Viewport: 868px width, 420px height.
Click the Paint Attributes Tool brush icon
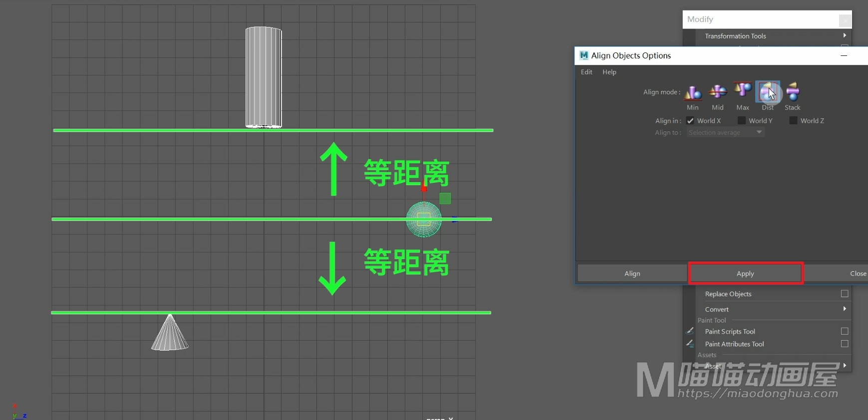[x=690, y=344]
